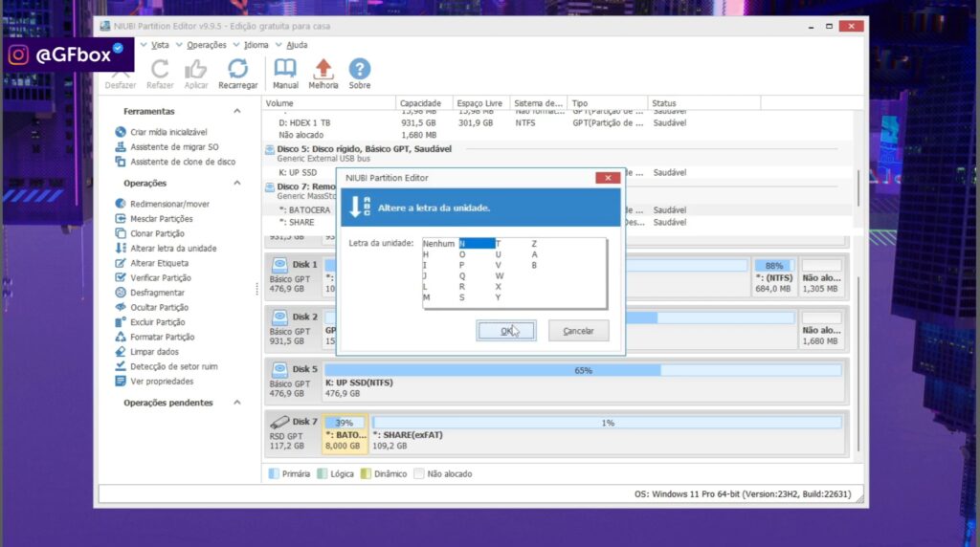Open the Ajuda menu
The width and height of the screenshot is (980, 547).
pos(297,45)
